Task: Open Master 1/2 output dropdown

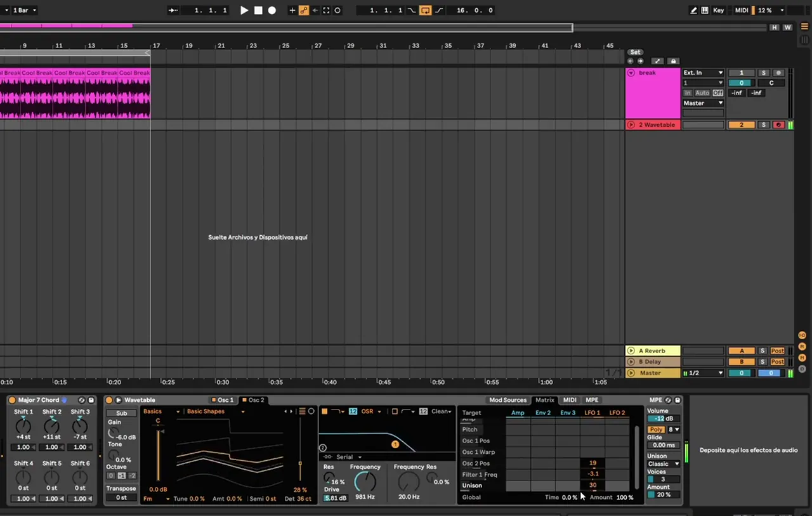Action: [x=703, y=373]
